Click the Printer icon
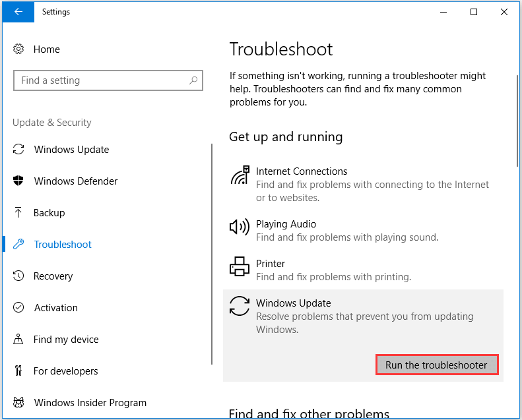This screenshot has height=420, width=522. (240, 266)
